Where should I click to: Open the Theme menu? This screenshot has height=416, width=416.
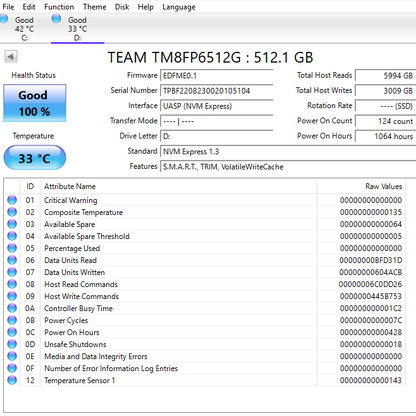coord(94,7)
